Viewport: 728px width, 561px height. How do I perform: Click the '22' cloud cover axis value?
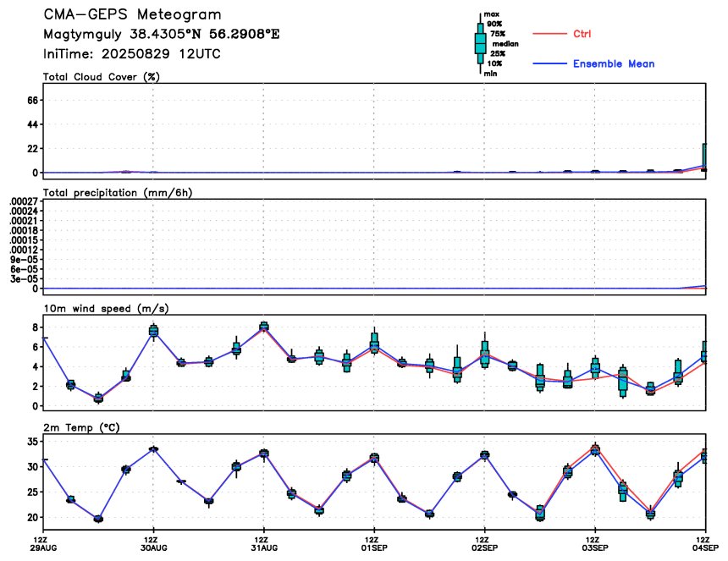click(32, 148)
